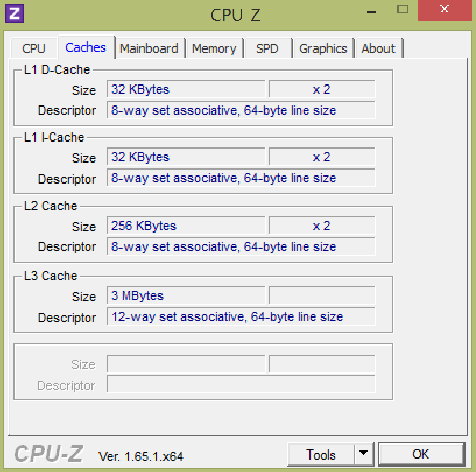Open the Tools dropdown arrow
Image resolution: width=476 pixels, height=472 pixels.
364,454
